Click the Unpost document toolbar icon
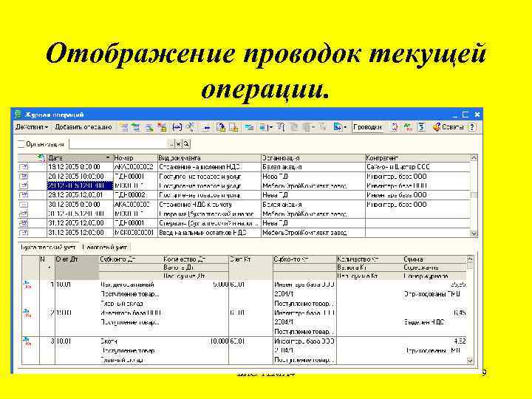Screen dimensions: 532x399 point(233,127)
